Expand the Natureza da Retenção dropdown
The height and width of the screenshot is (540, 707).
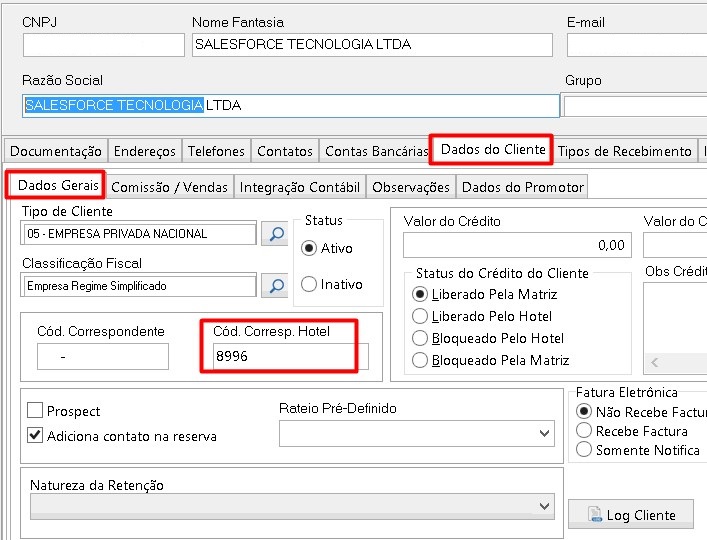[544, 506]
